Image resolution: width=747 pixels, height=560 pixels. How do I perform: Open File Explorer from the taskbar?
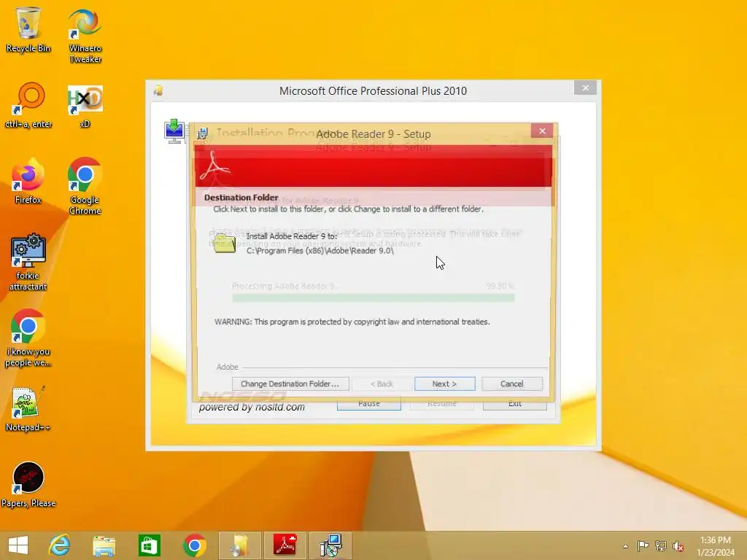click(x=104, y=545)
